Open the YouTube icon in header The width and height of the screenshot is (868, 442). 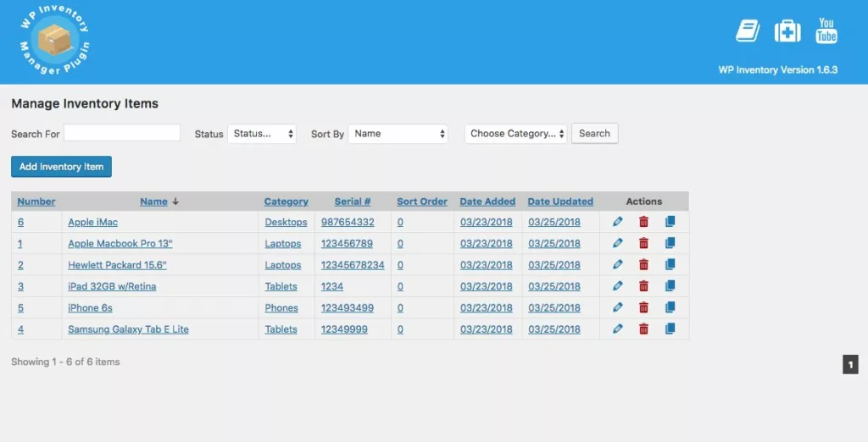[x=826, y=30]
